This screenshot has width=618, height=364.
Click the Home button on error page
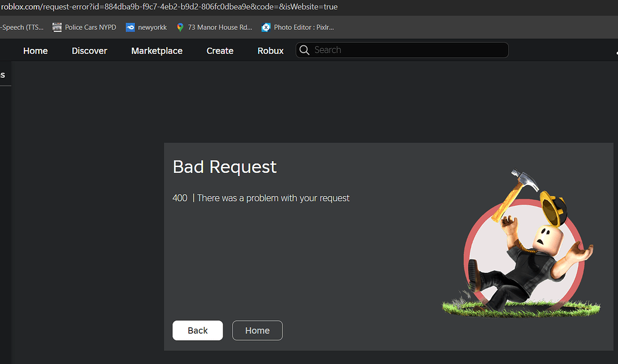(x=257, y=330)
